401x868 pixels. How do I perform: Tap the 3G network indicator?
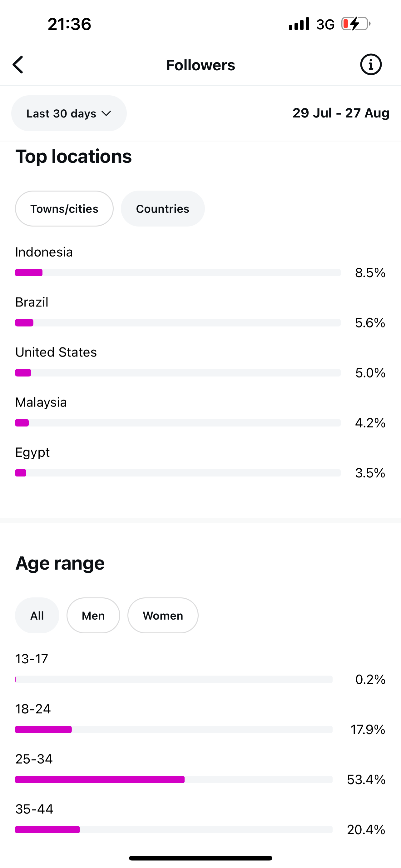325,24
